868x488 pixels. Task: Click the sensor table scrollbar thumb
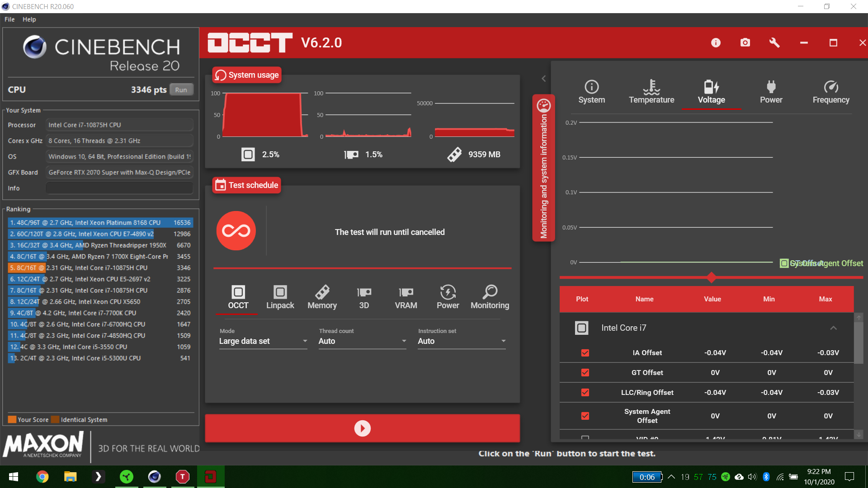859,342
